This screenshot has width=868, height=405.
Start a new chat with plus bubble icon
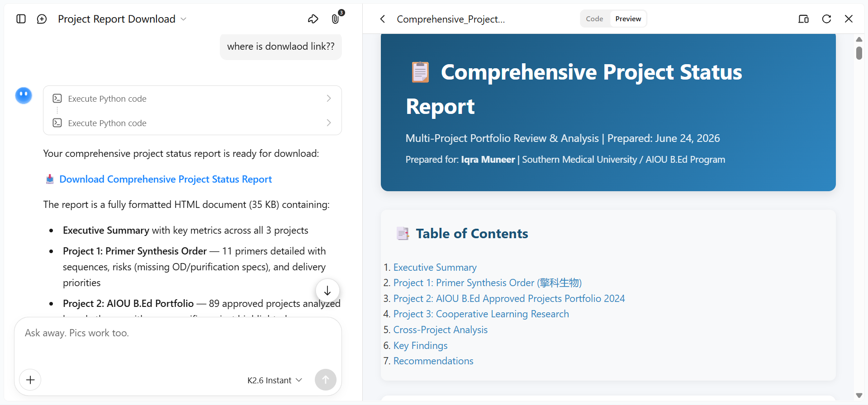pos(42,19)
